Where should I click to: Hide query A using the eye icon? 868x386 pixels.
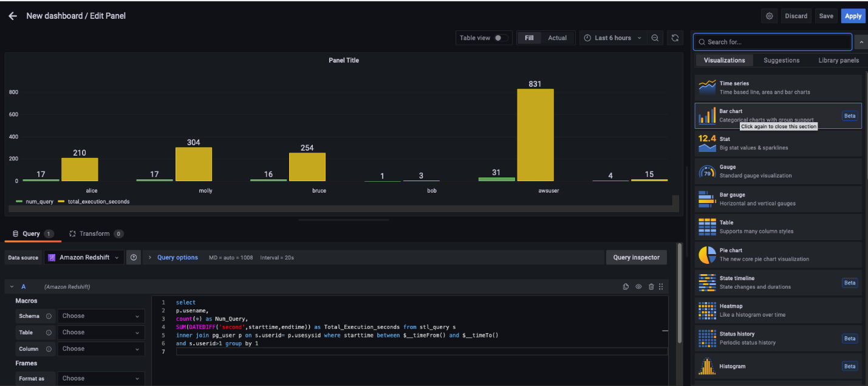[x=638, y=286]
